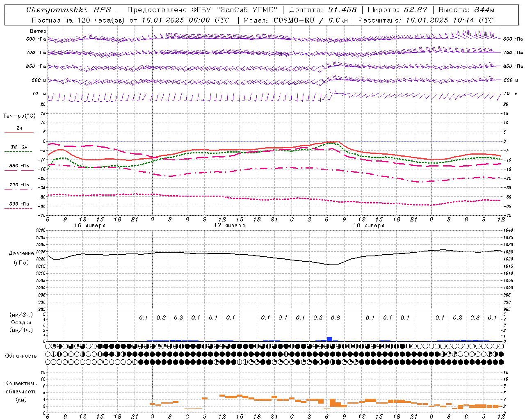This screenshot has height=420, width=525.
Task: Click the '(км)' convective height unit
Action: click(x=21, y=399)
